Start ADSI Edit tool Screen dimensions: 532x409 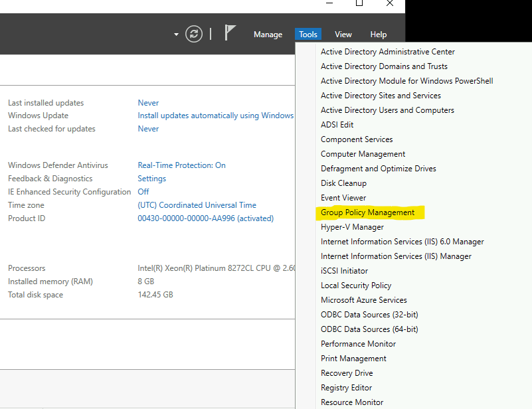pyautogui.click(x=337, y=125)
